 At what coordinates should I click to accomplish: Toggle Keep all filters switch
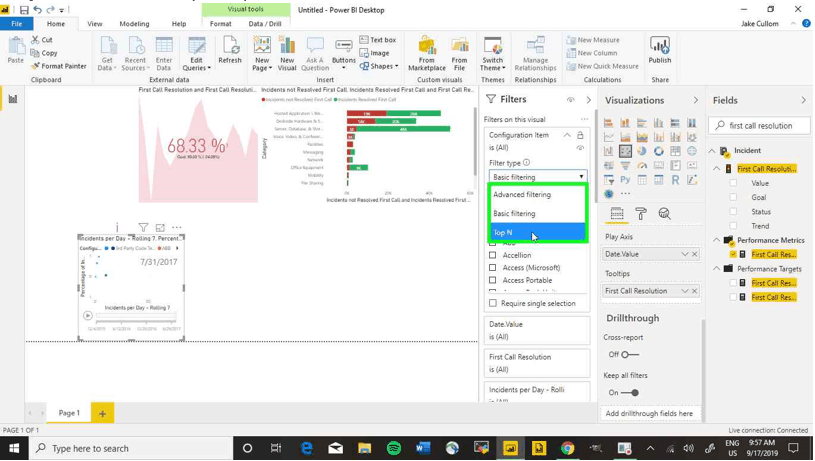coord(629,392)
